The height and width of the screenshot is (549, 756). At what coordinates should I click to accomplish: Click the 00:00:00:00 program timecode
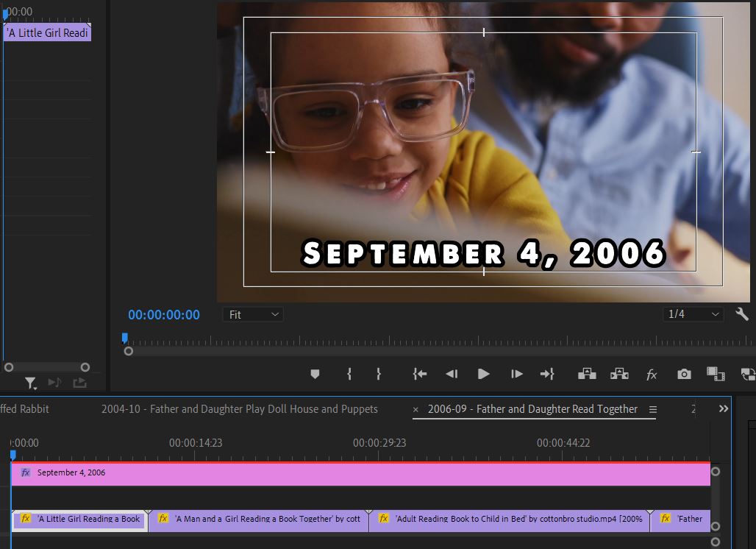[164, 314]
